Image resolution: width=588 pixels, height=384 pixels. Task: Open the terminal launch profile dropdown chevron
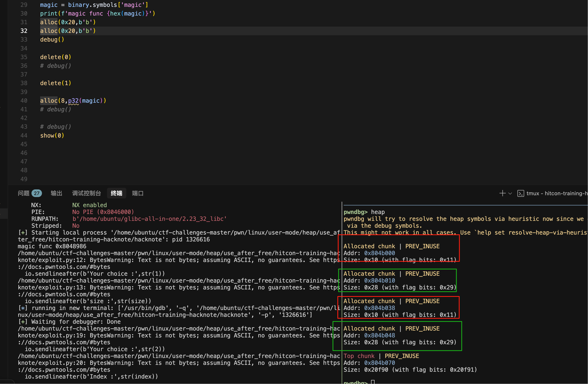510,193
